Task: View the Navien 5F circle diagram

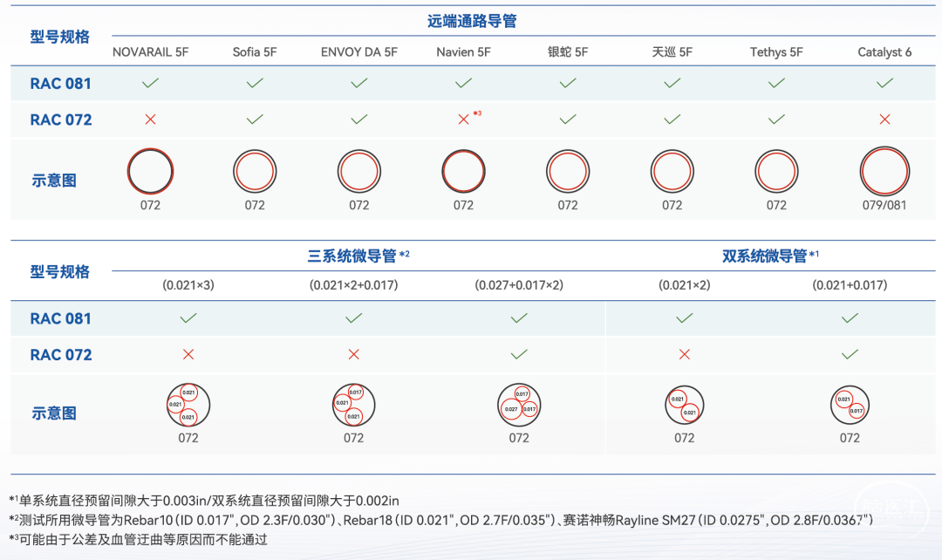Action: coord(463,171)
